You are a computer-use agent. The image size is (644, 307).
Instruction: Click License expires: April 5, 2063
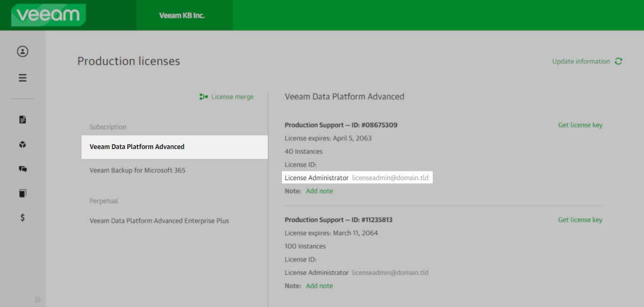(x=328, y=138)
